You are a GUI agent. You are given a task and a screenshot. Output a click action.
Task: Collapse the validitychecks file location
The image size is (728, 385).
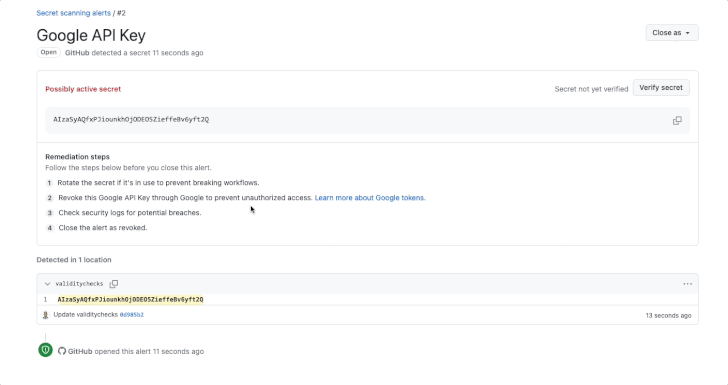(47, 284)
